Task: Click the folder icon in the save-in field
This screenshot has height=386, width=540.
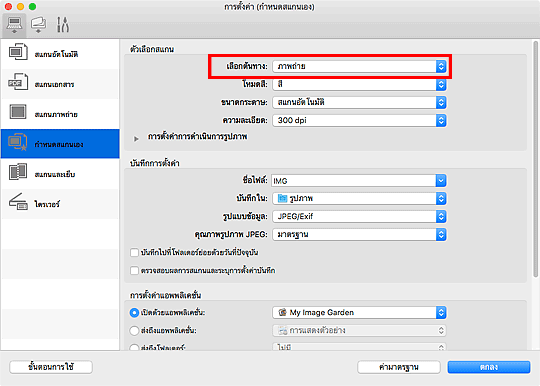Action: pos(282,198)
